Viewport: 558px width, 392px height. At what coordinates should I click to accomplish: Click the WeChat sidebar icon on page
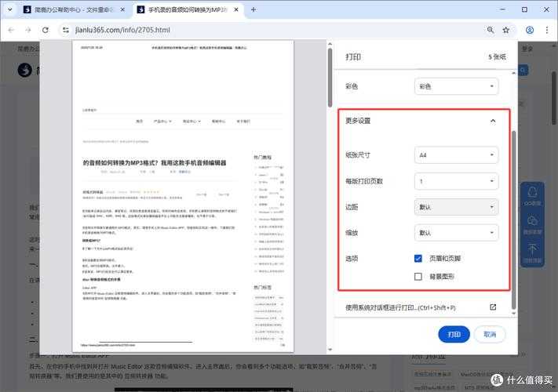point(532,224)
